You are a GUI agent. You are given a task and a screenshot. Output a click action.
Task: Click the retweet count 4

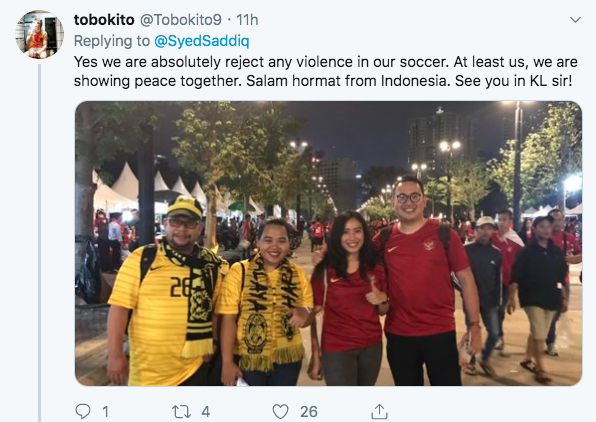206,412
